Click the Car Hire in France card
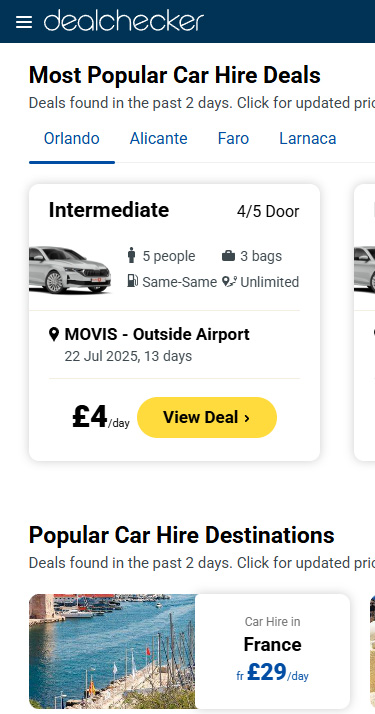 pyautogui.click(x=272, y=651)
